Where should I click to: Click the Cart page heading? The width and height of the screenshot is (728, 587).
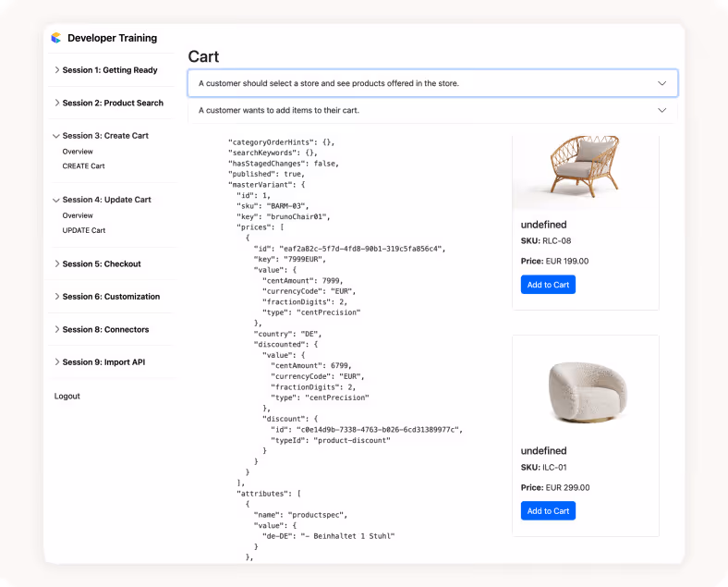pos(203,56)
